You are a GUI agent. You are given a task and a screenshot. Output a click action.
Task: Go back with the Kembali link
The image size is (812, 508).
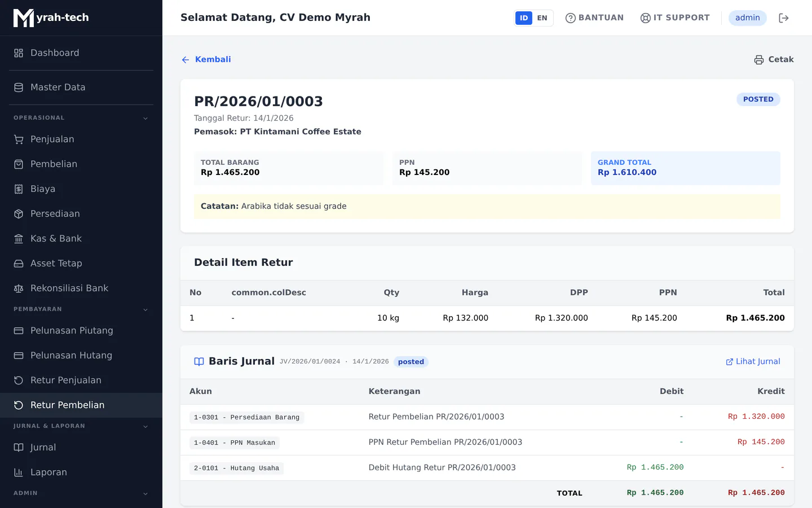206,59
